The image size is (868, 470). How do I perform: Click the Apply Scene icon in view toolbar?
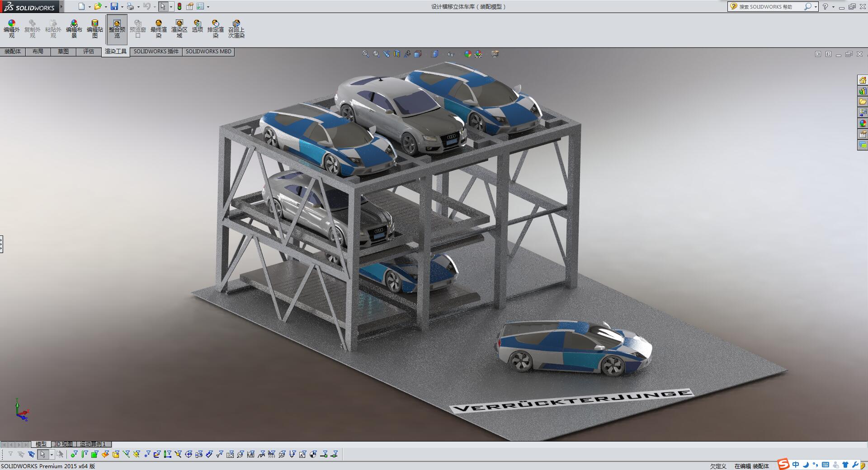coord(478,54)
